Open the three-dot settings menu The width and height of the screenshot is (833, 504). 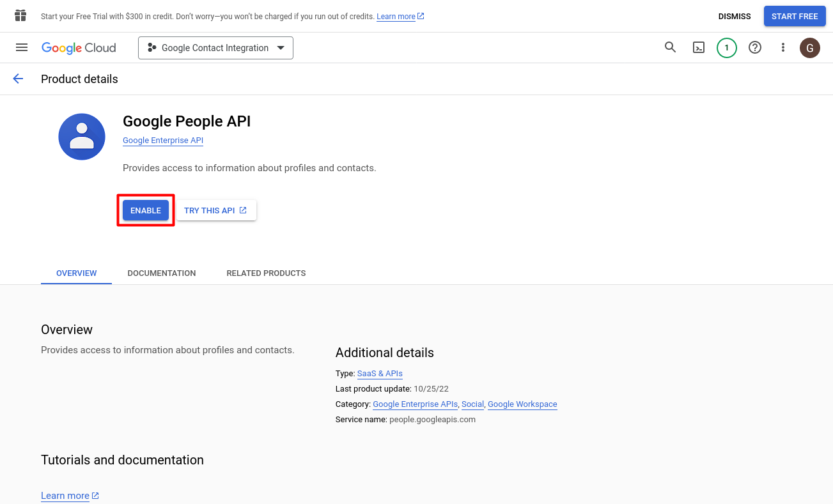(x=783, y=47)
